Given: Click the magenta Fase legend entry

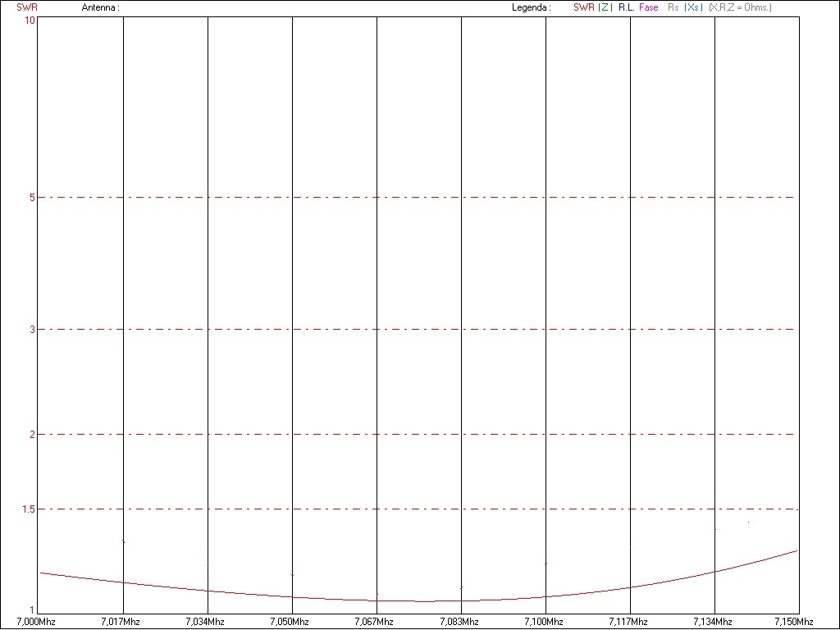Looking at the screenshot, I should pyautogui.click(x=648, y=7).
